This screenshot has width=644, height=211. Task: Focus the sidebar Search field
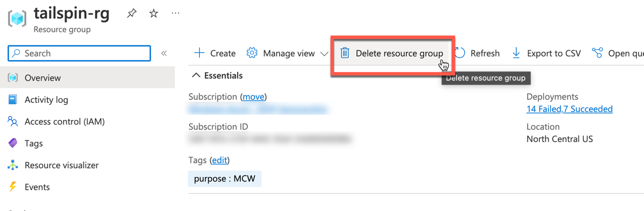pos(79,53)
